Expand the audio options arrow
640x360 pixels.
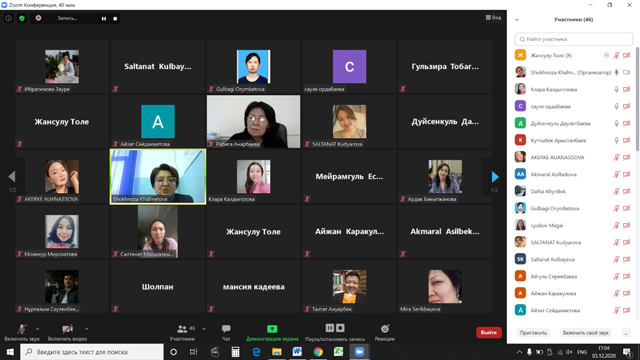[37, 329]
